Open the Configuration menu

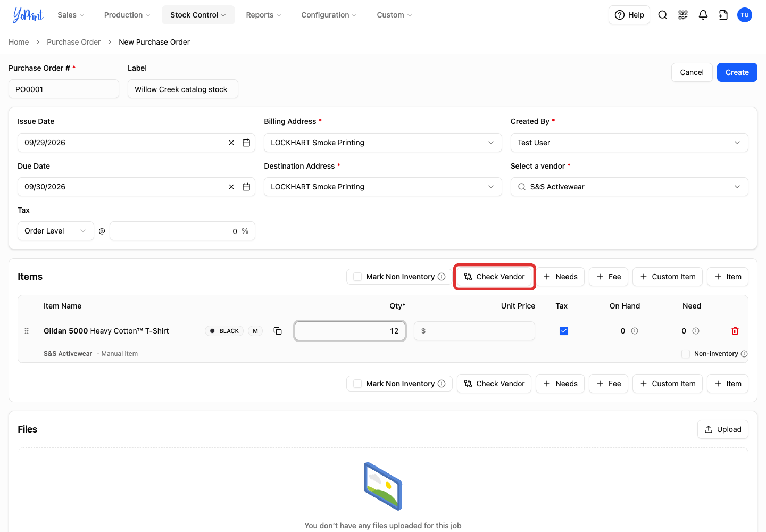329,15
